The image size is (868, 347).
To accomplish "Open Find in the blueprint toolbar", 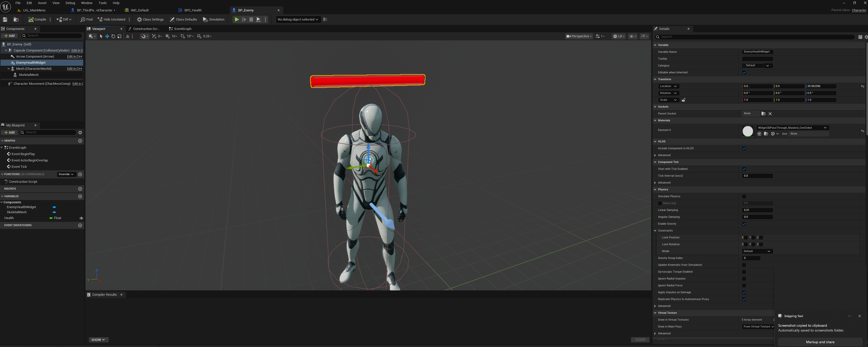I will coord(86,19).
